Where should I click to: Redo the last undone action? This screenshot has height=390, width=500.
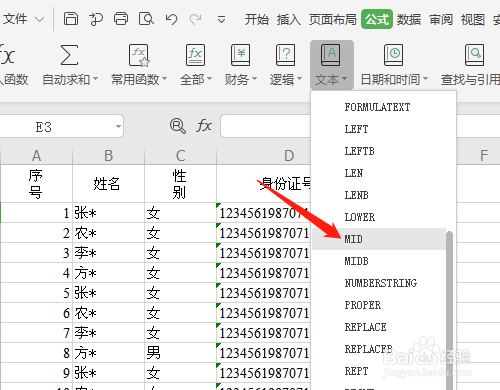coord(196,19)
